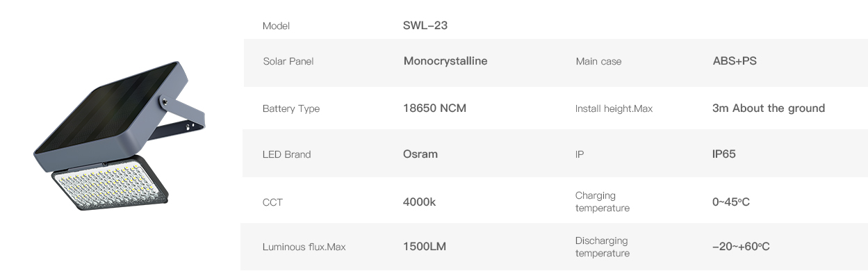Click the 4000k CCT value

tap(419, 202)
